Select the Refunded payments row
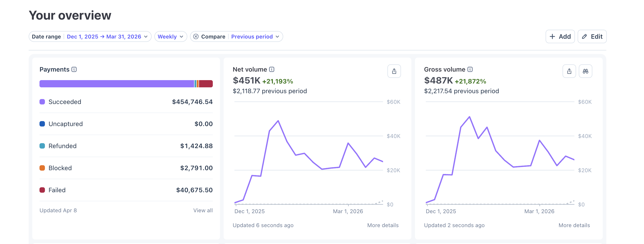This screenshot has height=244, width=644. [x=126, y=146]
